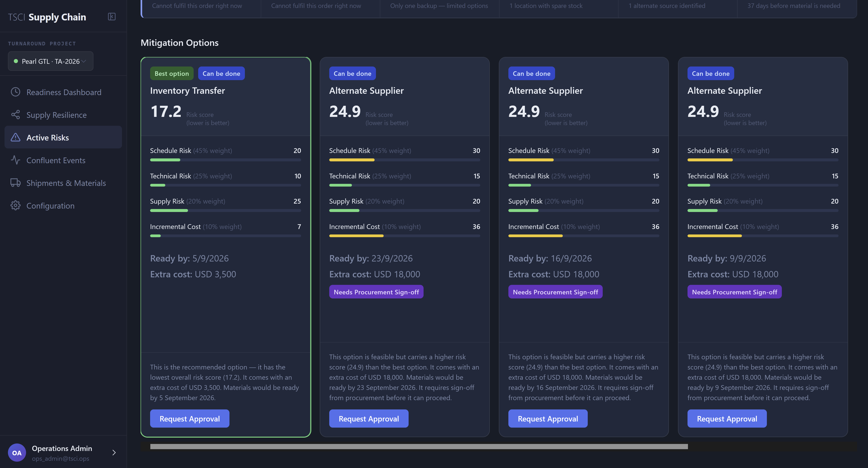
Task: Click 'Ready by: 5/9/2026' text
Action: (x=189, y=258)
